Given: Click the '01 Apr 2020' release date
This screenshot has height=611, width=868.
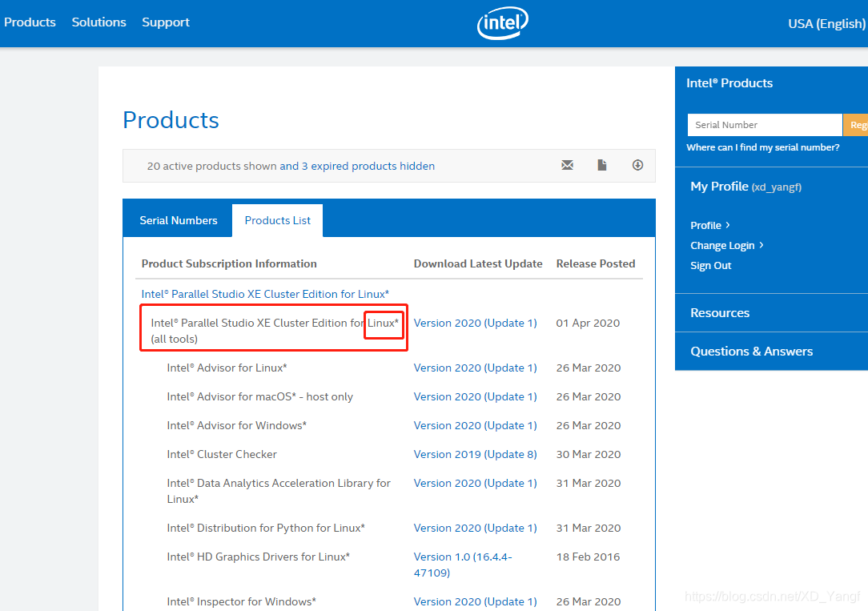Looking at the screenshot, I should [x=588, y=323].
